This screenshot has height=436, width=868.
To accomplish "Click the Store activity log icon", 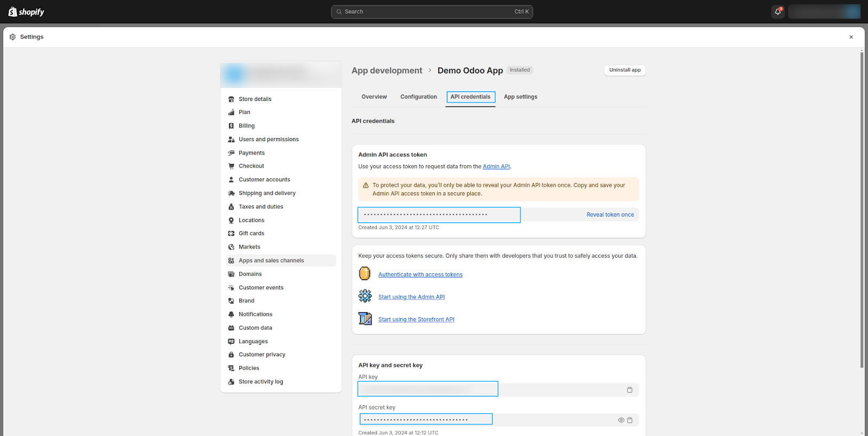I will pos(231,382).
